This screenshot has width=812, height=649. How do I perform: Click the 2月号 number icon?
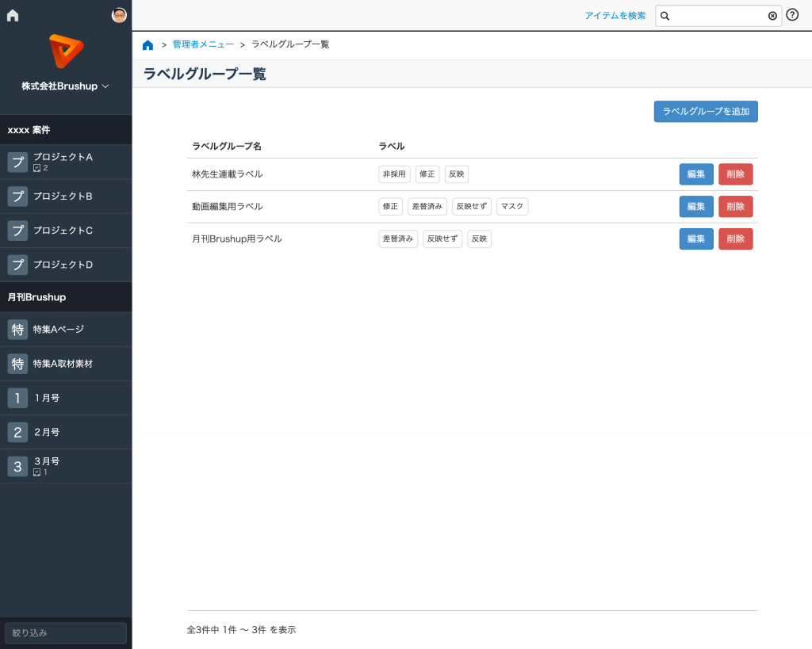point(17,432)
